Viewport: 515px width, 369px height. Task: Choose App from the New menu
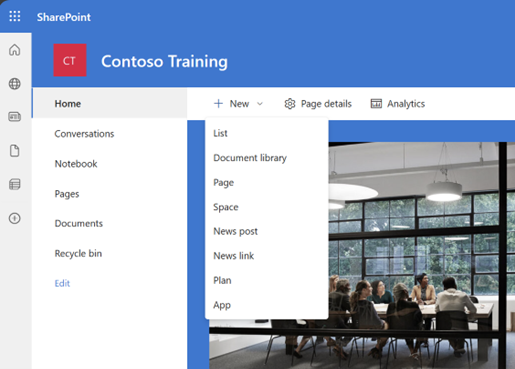[267, 305]
